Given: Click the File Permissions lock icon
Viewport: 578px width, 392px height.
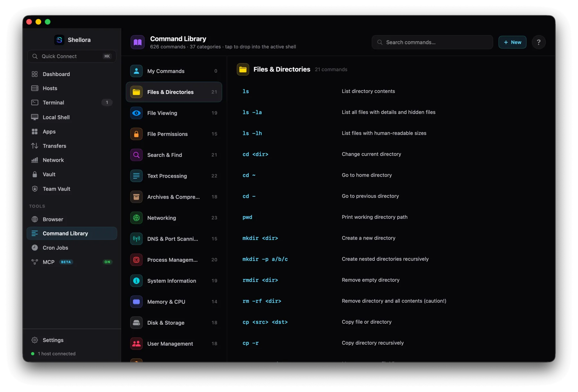Looking at the screenshot, I should coord(136,134).
